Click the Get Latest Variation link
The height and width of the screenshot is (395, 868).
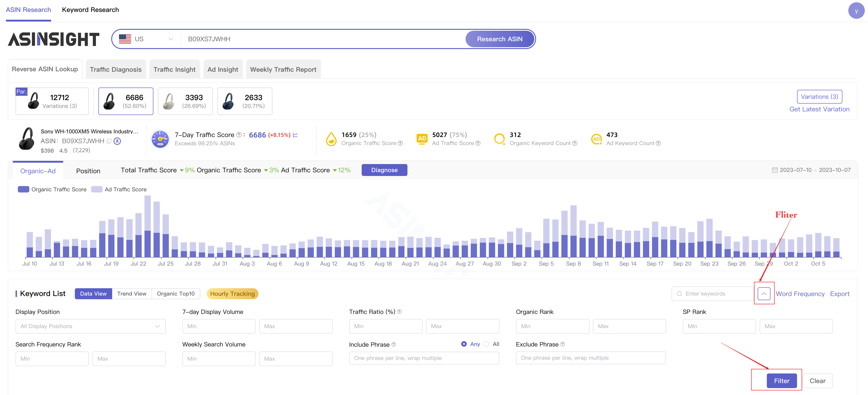[819, 109]
